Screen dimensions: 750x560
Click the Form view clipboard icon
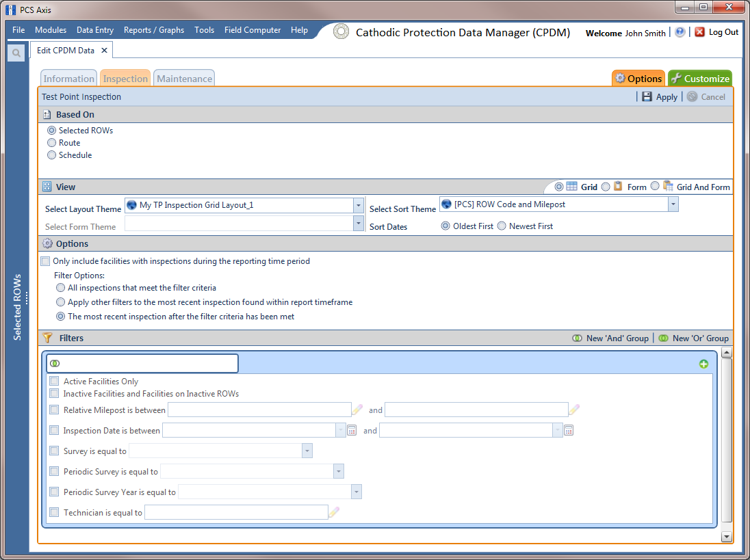[x=618, y=187]
